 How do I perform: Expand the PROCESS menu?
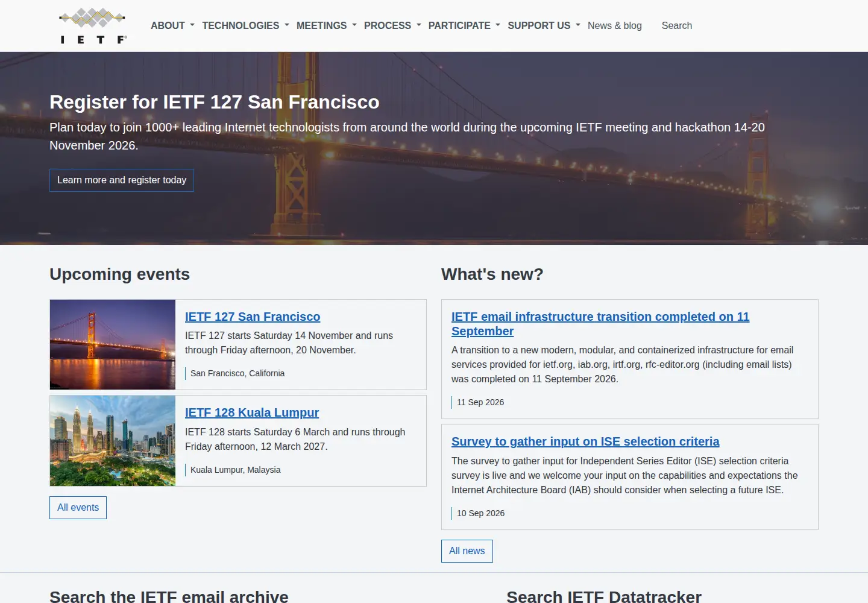click(x=392, y=25)
